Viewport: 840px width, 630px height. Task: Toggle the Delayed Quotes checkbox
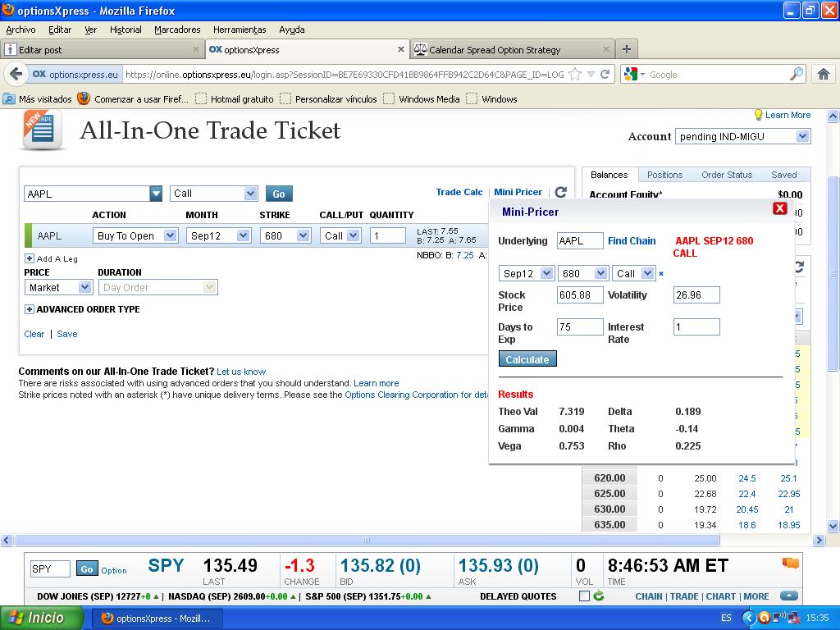click(584, 596)
